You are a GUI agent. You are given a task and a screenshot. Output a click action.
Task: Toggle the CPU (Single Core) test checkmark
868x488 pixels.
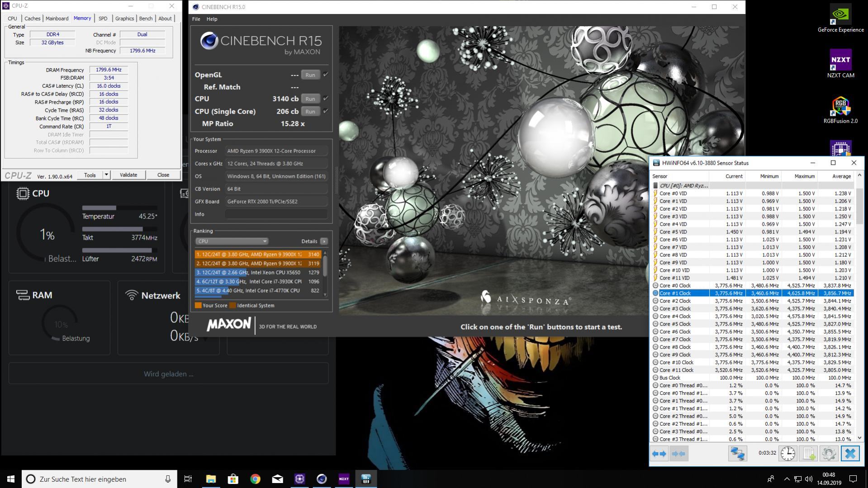pos(325,111)
